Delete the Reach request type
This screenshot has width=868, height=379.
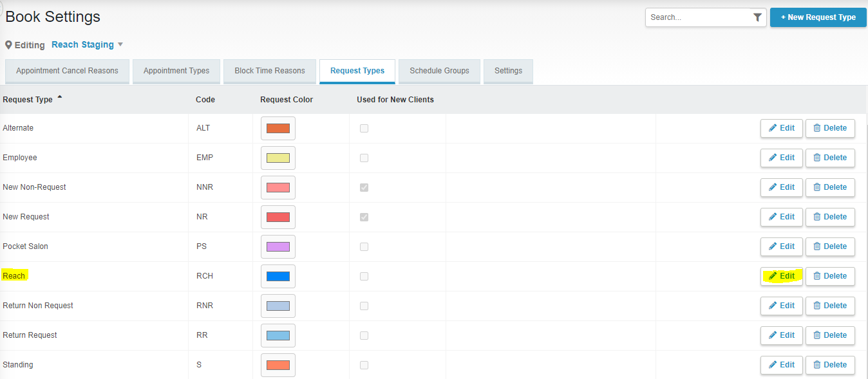[x=830, y=276]
